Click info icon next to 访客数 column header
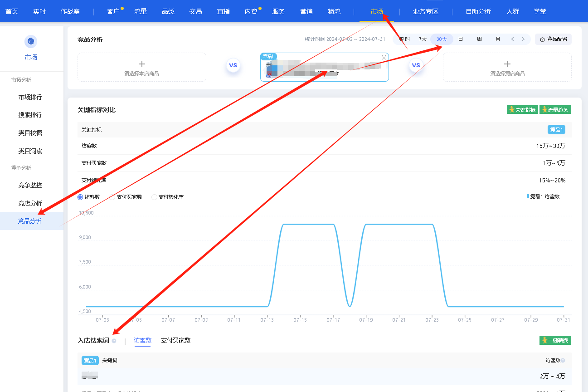 tap(563, 361)
